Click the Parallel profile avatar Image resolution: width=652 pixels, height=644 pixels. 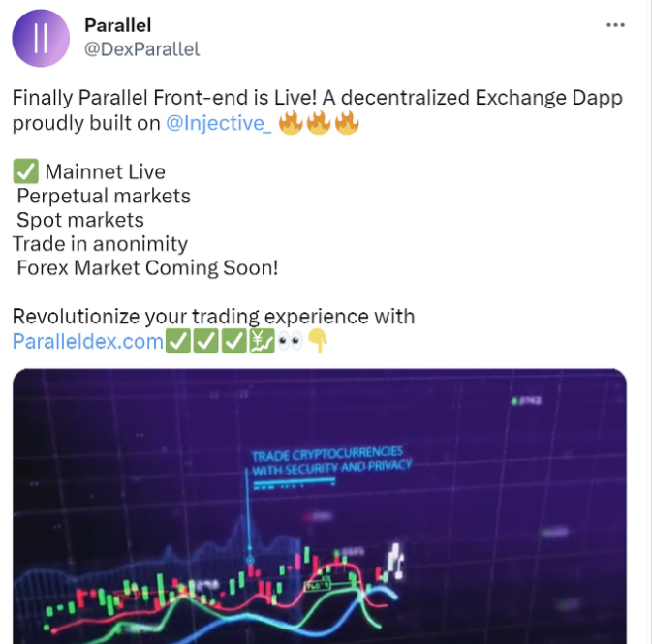[x=40, y=39]
